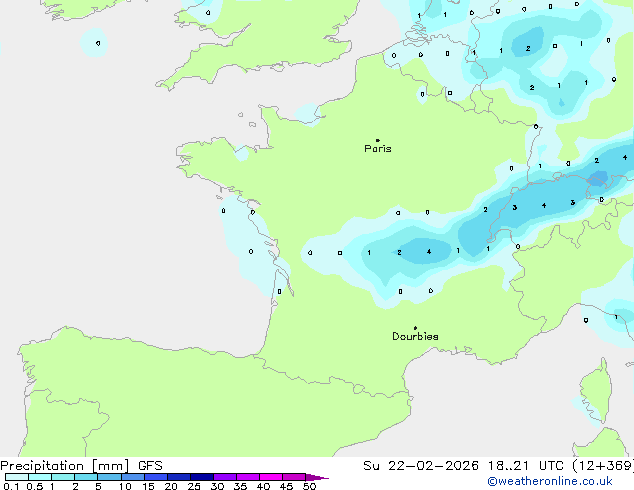Pick the 0.5–1 mm legend color
The width and height of the screenshot is (634, 490).
pos(40,477)
